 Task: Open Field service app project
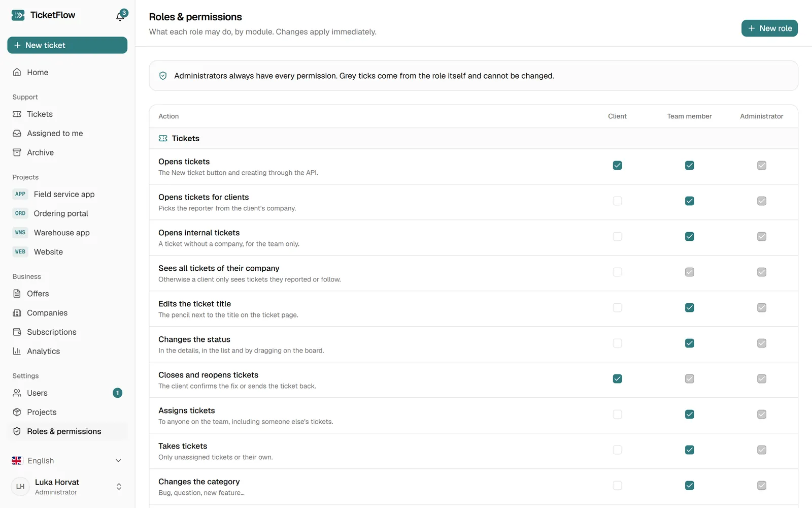point(67,194)
